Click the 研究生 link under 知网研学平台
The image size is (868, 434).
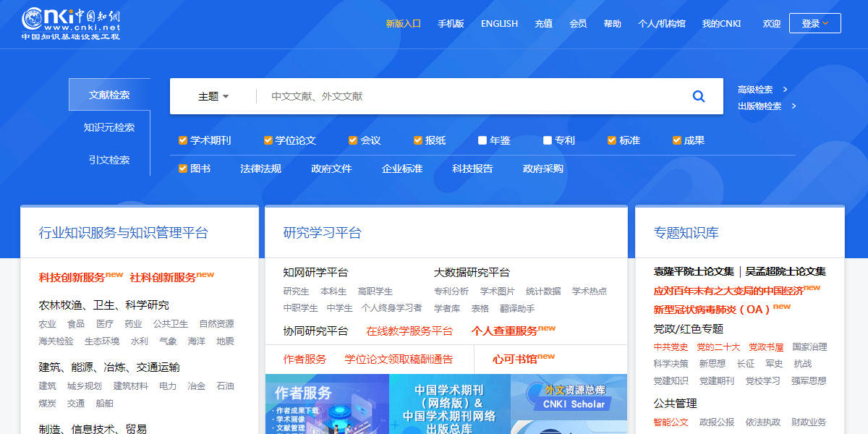tap(296, 292)
